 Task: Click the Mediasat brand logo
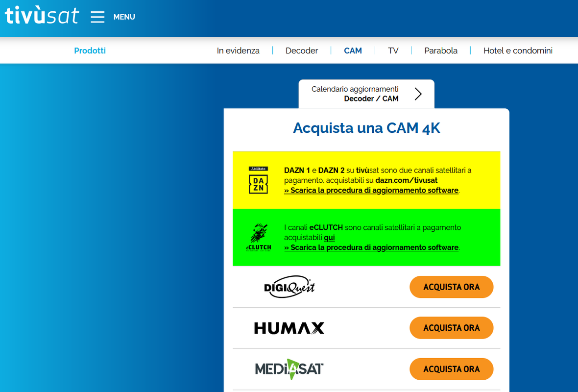pos(289,369)
